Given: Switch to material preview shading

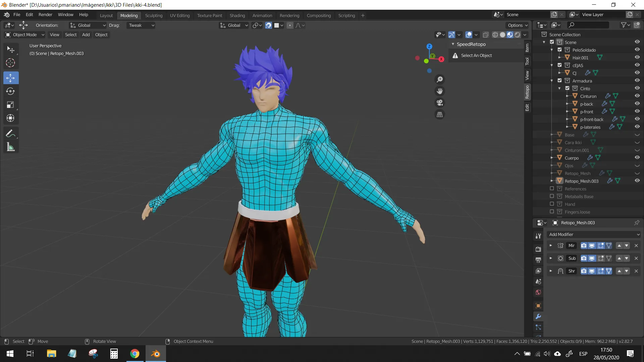Looking at the screenshot, I should (x=510, y=35).
